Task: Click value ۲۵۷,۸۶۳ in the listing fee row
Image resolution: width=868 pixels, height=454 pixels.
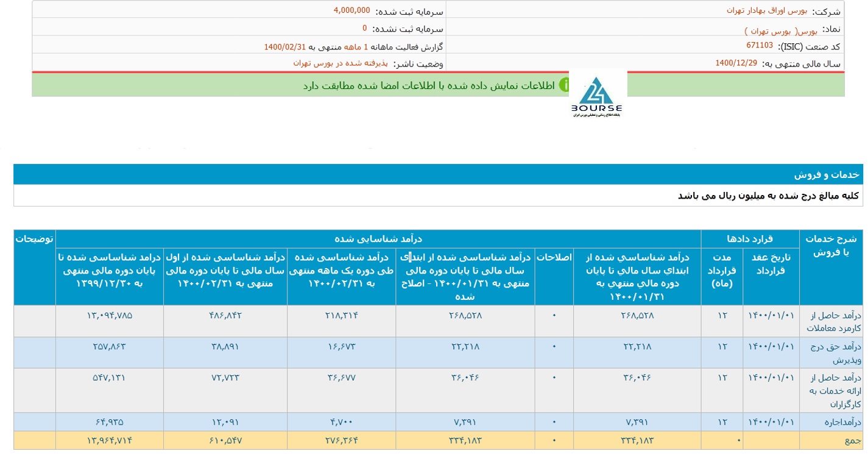Action: (x=110, y=347)
